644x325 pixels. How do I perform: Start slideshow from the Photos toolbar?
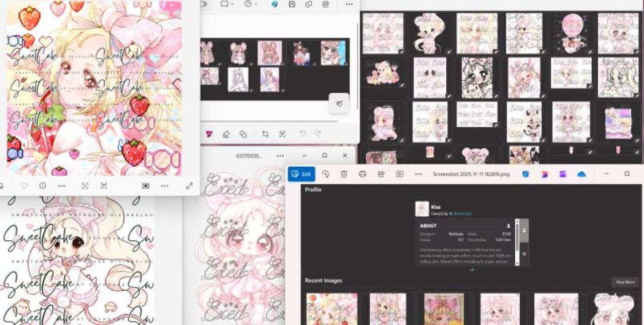[x=399, y=174]
